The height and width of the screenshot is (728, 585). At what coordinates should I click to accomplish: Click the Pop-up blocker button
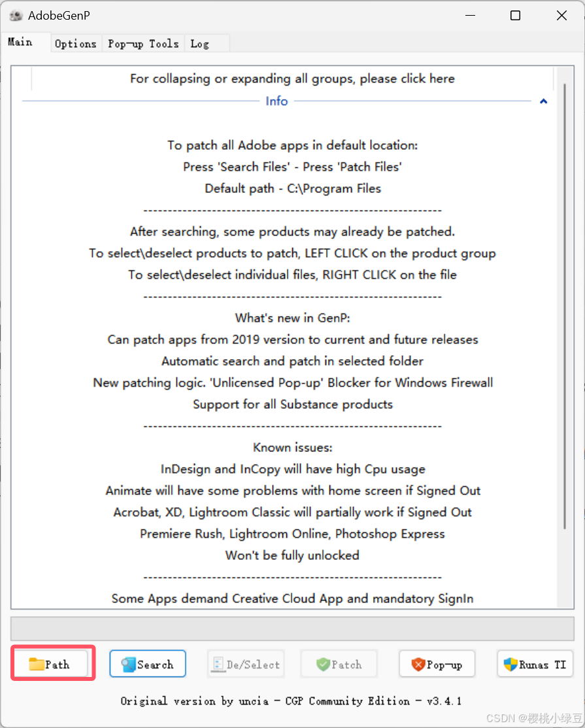[x=437, y=664]
